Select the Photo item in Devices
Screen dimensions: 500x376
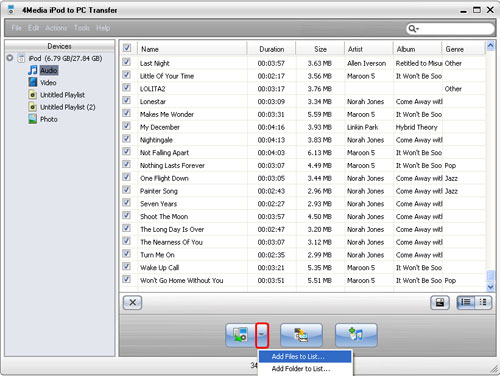49,119
